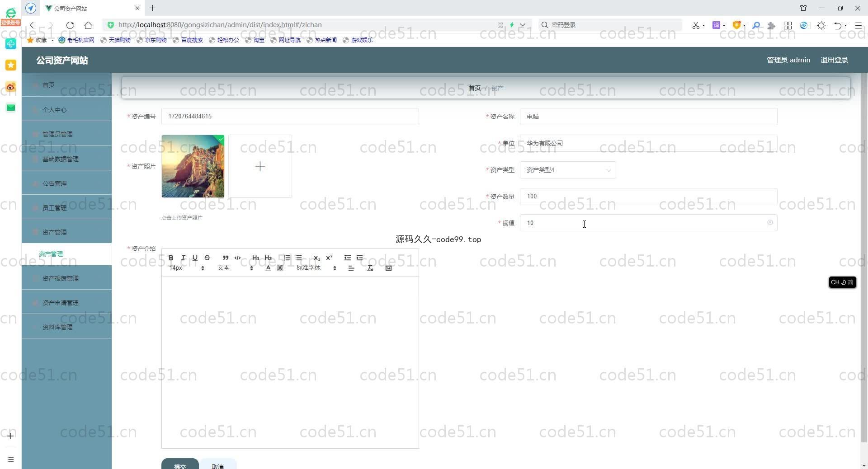Open a new browser tab
This screenshot has width=868, height=469.
[x=153, y=8]
